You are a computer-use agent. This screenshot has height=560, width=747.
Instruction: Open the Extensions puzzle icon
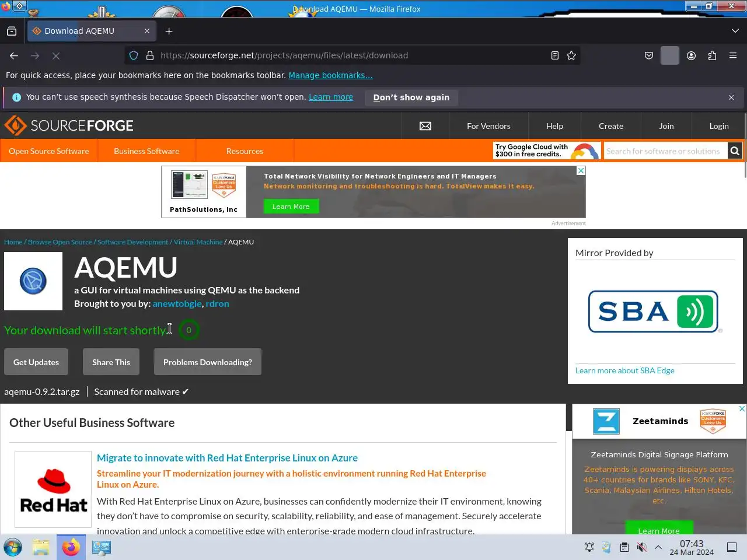tap(712, 55)
